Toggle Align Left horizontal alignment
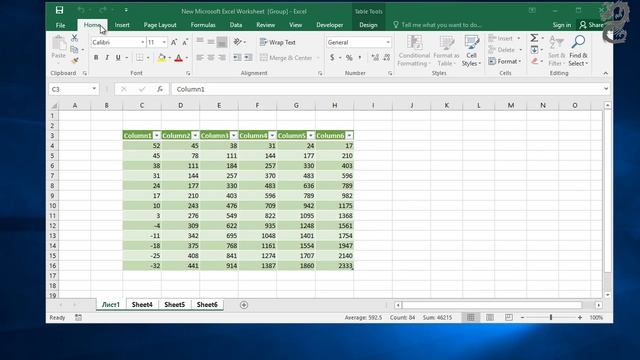The height and width of the screenshot is (360, 640). click(x=200, y=58)
